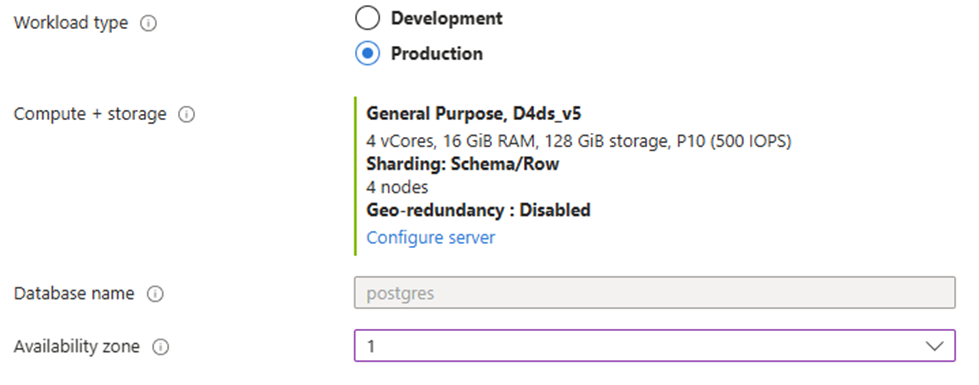This screenshot has width=979, height=385.
Task: Select the Production radio button circle
Action: click(x=367, y=54)
